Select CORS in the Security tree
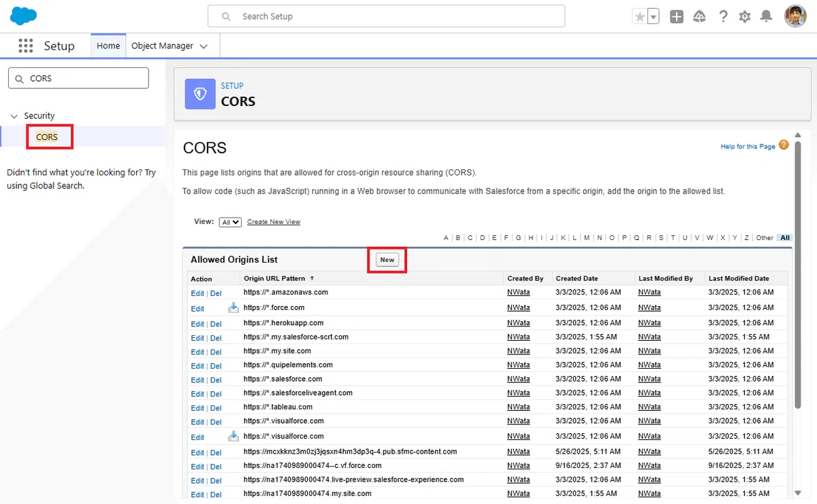Screen dimensions: 817x504 pyautogui.click(x=47, y=137)
